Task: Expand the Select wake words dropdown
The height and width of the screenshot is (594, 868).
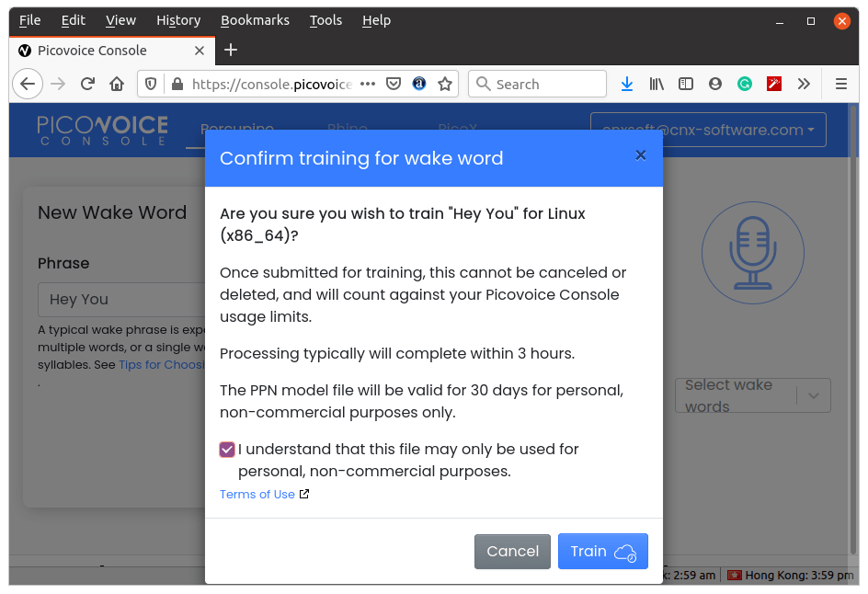Action: [x=753, y=395]
